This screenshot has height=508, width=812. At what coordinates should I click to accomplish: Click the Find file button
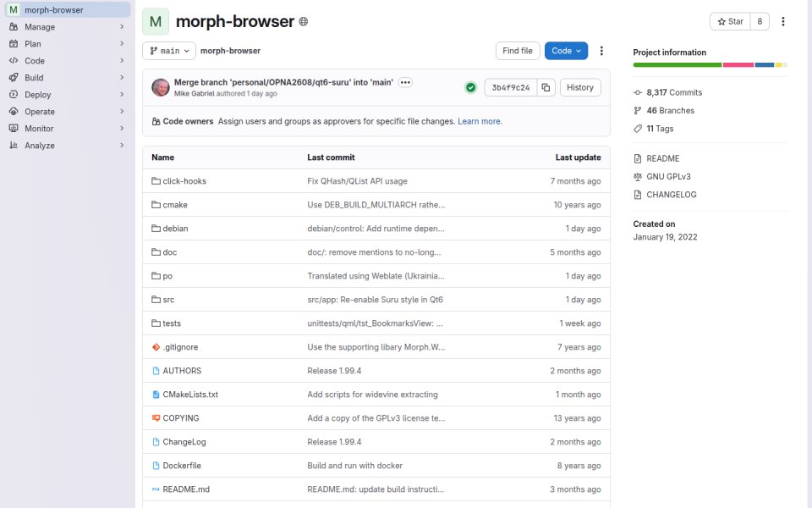518,51
